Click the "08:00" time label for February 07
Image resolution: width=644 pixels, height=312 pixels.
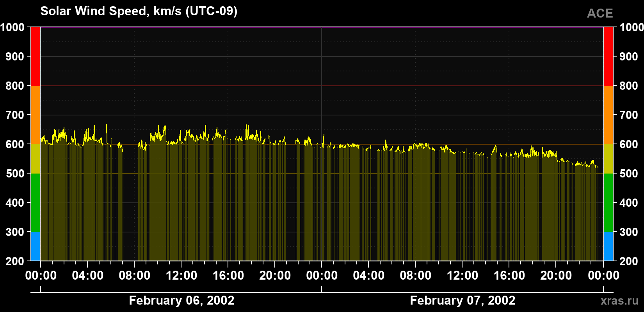point(416,276)
